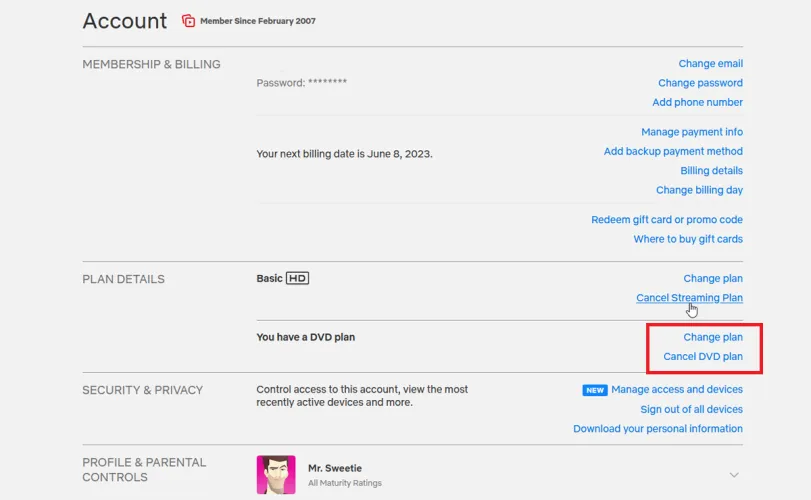Click the blue NEW badge
811x500 pixels.
pyautogui.click(x=595, y=390)
